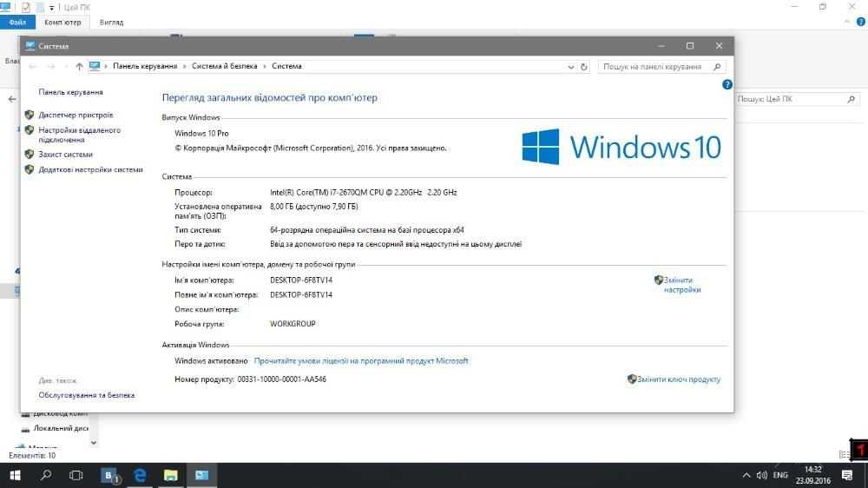
Task: Click the System window title bar icon
Action: click(x=30, y=46)
